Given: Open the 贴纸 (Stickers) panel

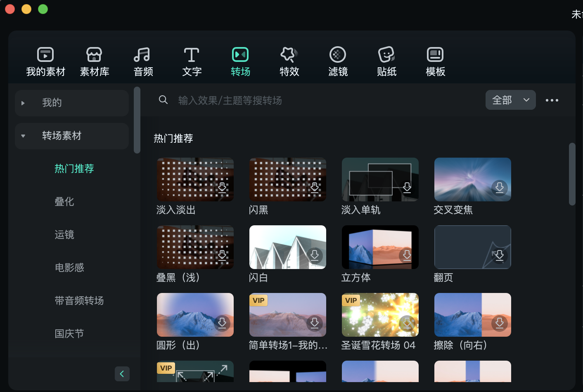Looking at the screenshot, I should 386,61.
